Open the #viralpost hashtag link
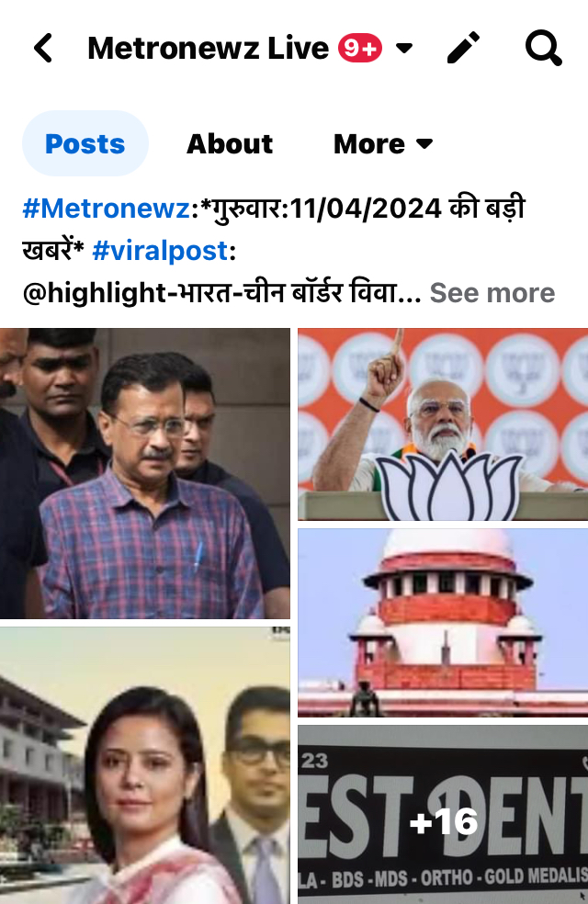The height and width of the screenshot is (904, 588). click(x=160, y=251)
